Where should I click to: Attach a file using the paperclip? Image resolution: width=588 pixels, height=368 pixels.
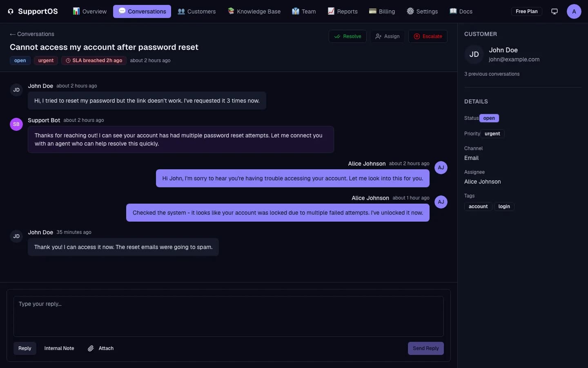click(100, 348)
